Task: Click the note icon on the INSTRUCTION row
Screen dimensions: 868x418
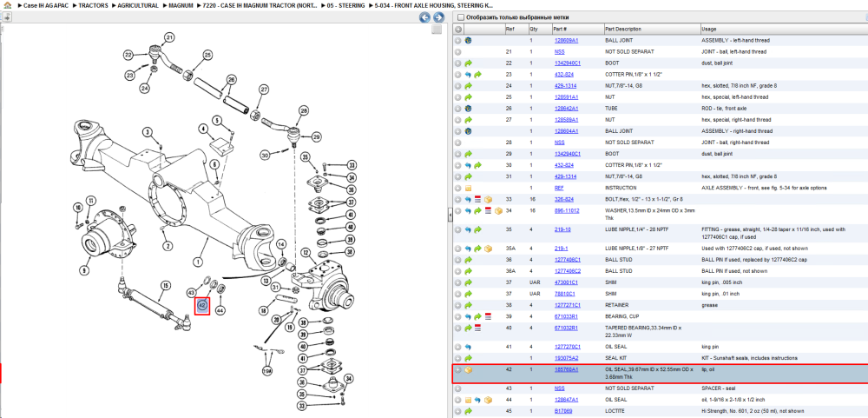Action: pos(468,188)
